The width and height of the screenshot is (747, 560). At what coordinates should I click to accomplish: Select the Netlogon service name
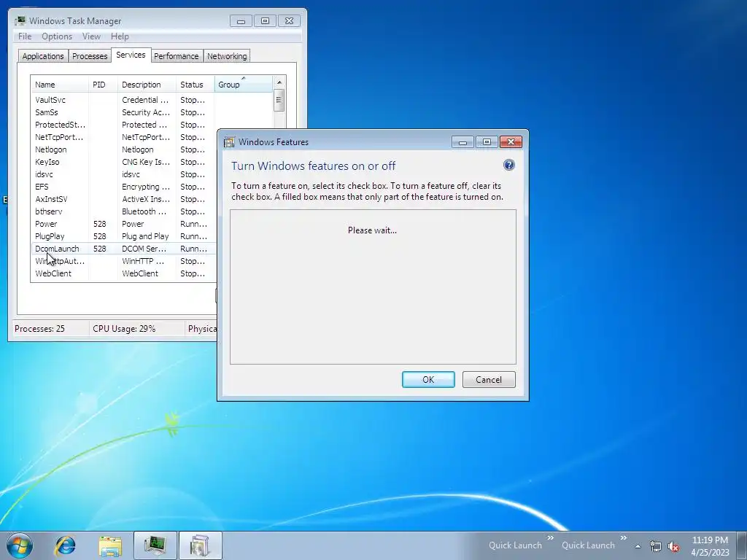51,149
